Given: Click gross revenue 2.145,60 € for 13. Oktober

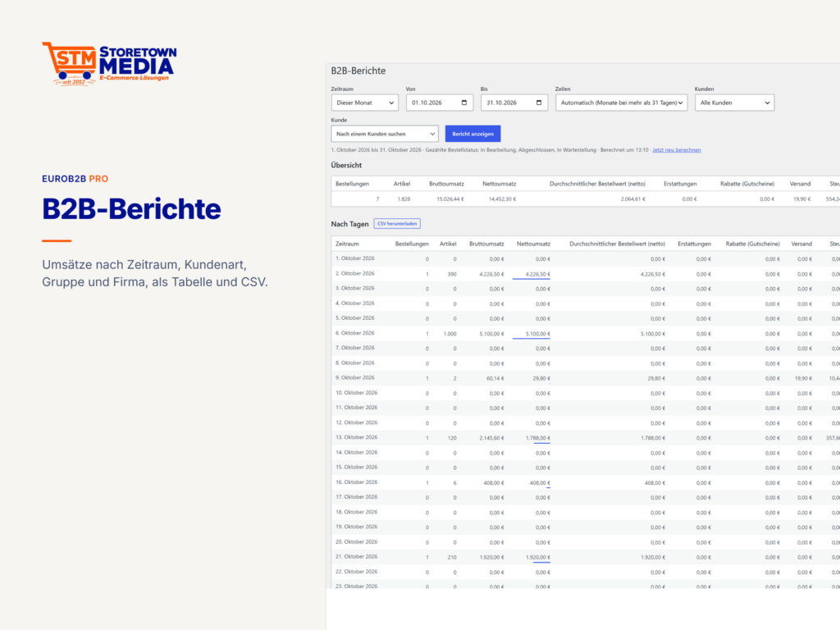Looking at the screenshot, I should [492, 438].
